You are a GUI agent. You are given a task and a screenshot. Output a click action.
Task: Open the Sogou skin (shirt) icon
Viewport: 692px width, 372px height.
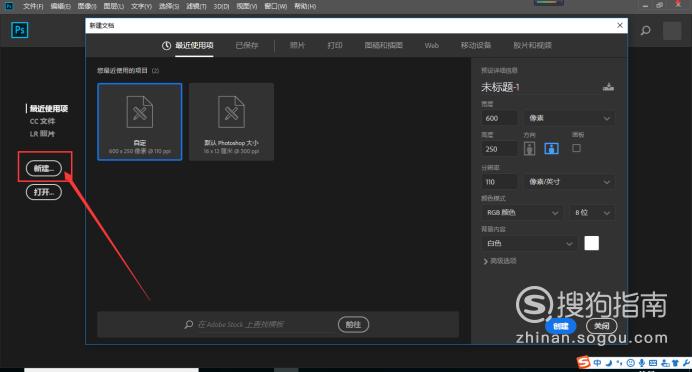pos(675,363)
